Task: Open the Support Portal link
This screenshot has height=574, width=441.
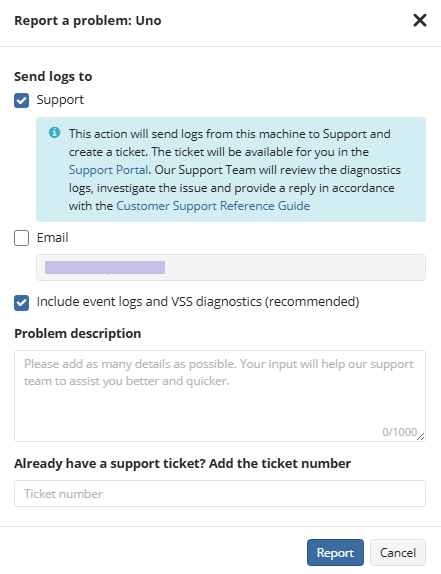Action: tap(108, 170)
